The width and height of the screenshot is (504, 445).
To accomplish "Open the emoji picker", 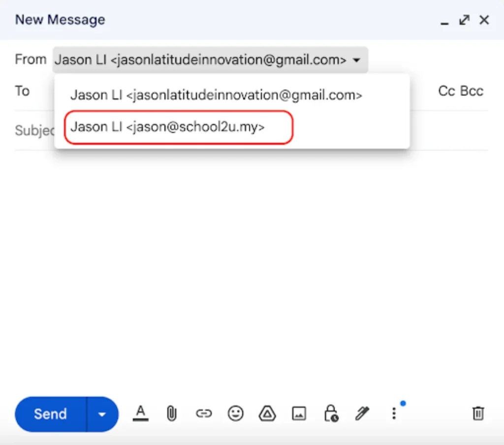I will coord(235,413).
